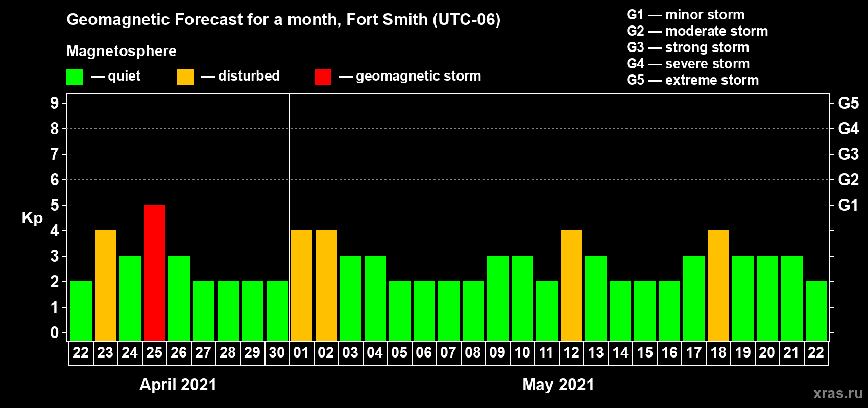
Task: Open the xras.ru watermark link
Action: pos(837,393)
